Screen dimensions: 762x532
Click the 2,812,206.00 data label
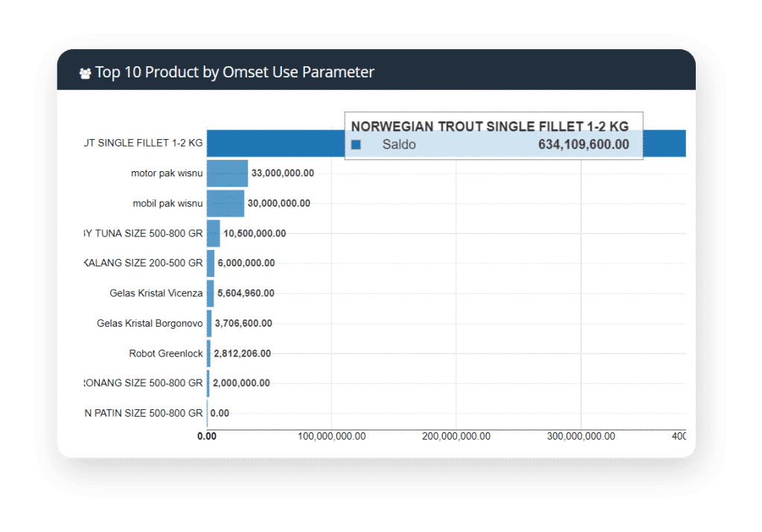(242, 353)
